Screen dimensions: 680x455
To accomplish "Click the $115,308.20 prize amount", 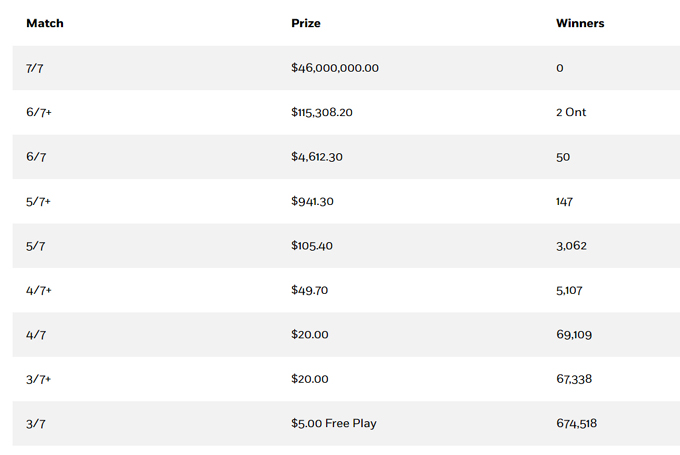I will point(322,112).
